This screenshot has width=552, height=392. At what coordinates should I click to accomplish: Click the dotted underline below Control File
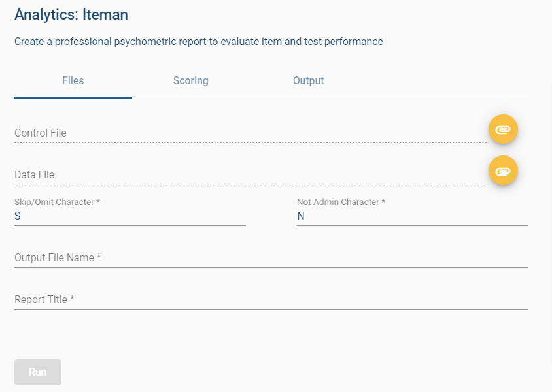[249, 142]
